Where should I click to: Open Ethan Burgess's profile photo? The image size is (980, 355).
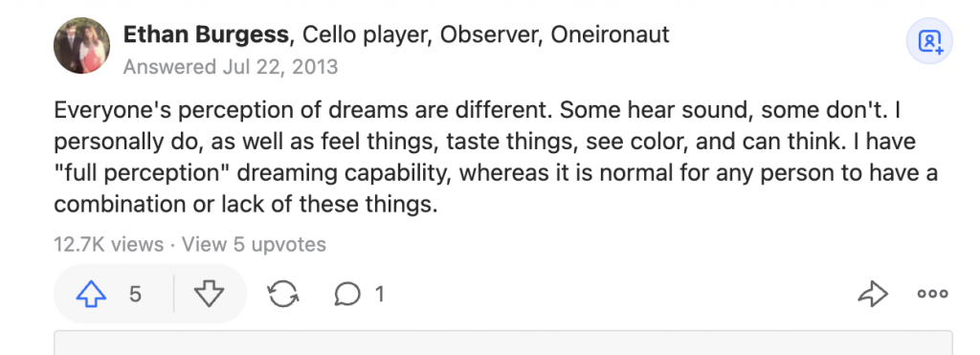(81, 46)
